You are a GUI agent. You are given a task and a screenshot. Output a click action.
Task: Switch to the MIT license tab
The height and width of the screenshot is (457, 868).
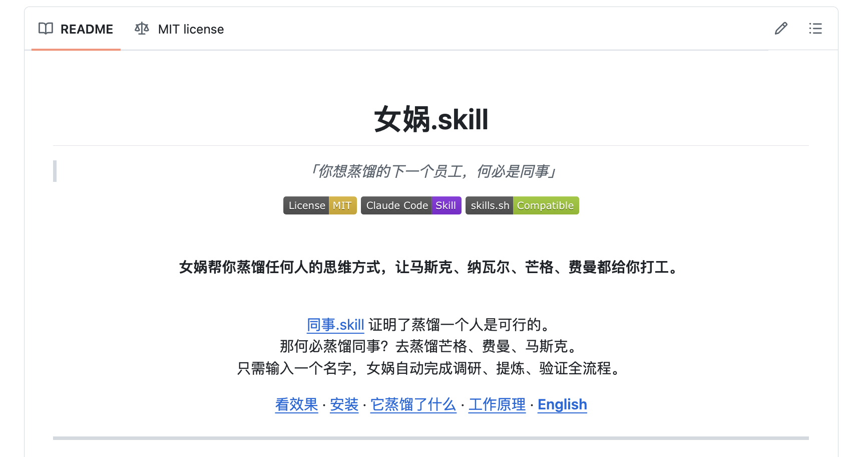[190, 29]
